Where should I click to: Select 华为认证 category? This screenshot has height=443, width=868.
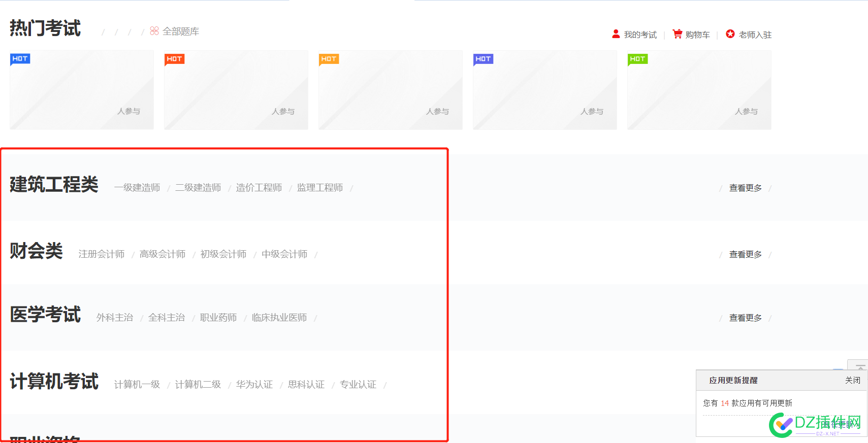coord(254,385)
